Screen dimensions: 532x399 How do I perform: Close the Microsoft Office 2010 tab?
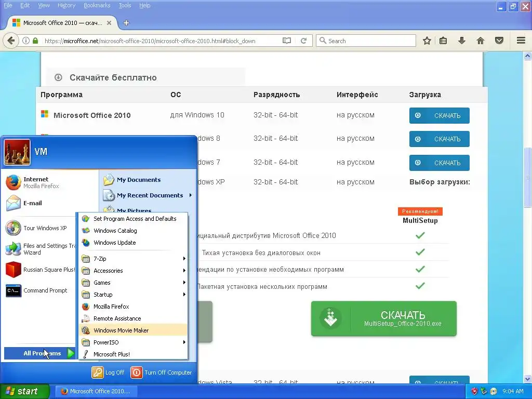click(109, 23)
